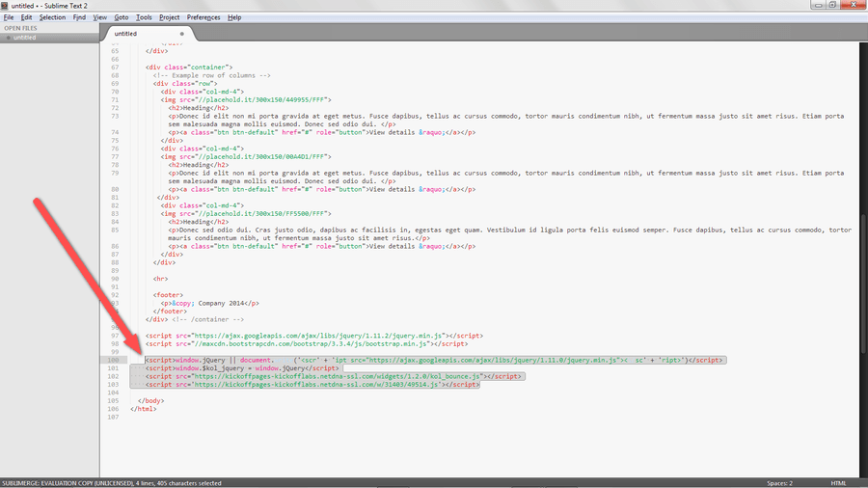Click line number 67 in gutter
This screenshot has width=868, height=488.
115,67
